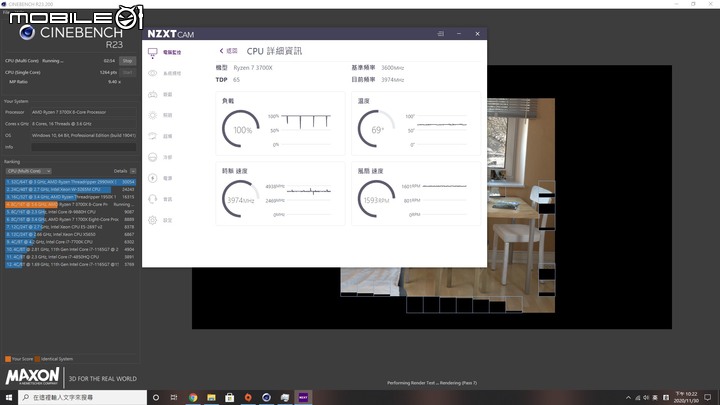Go back using the arrow link beside CPU details title
The width and height of the screenshot is (720, 405).
(228, 51)
